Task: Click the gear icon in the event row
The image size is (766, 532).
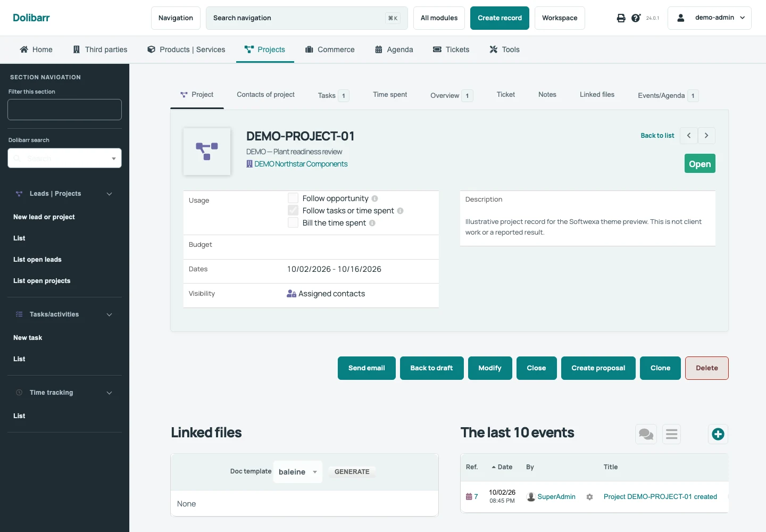Action: click(589, 497)
